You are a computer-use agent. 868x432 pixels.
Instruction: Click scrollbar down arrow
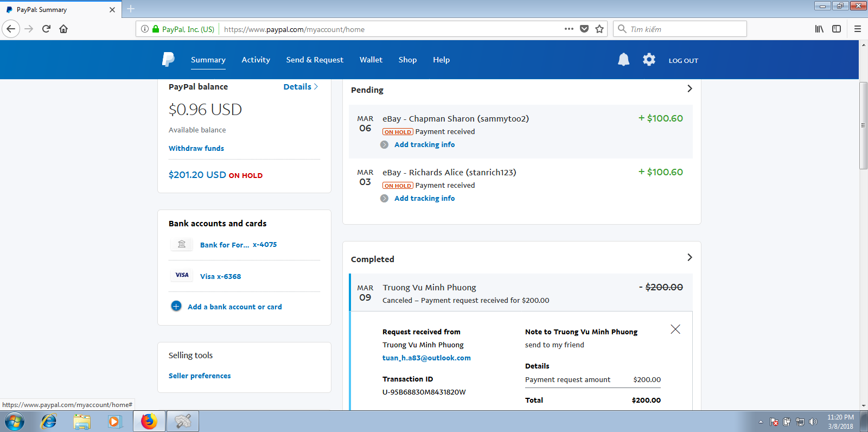click(x=863, y=405)
